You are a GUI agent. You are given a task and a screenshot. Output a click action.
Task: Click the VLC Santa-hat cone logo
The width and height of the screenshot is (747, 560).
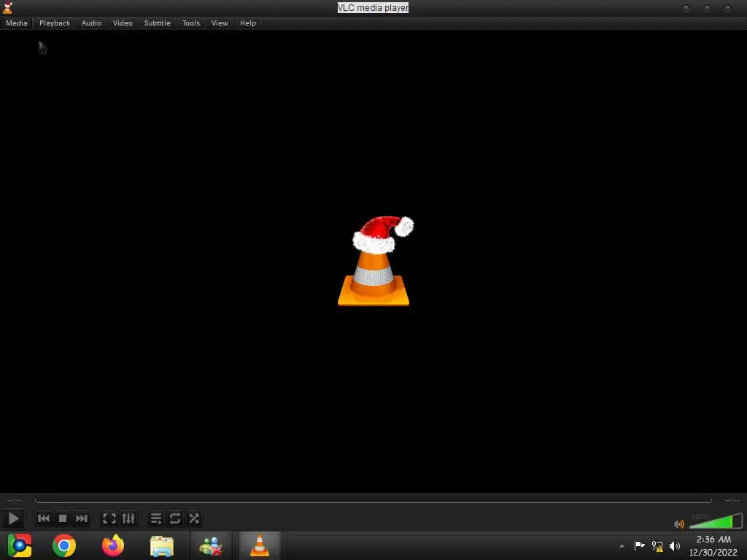click(374, 261)
